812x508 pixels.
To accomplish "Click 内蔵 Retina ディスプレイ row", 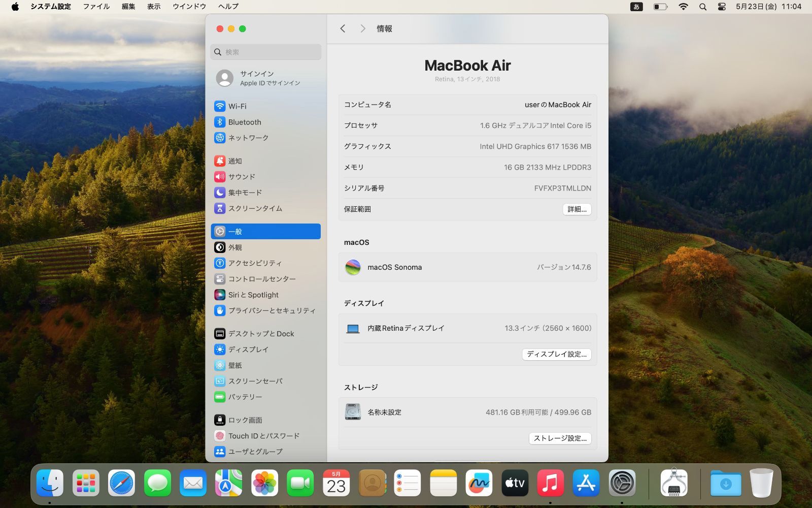I will [467, 328].
